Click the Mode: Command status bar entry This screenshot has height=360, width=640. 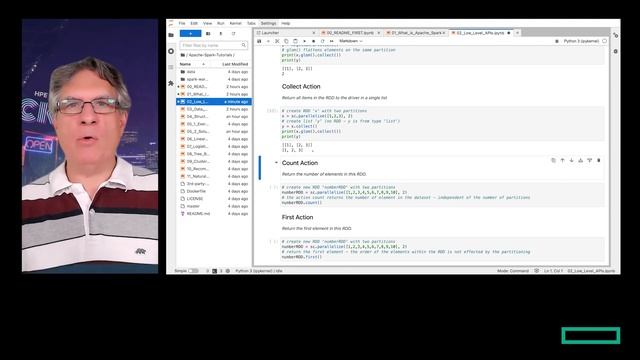[513, 271]
